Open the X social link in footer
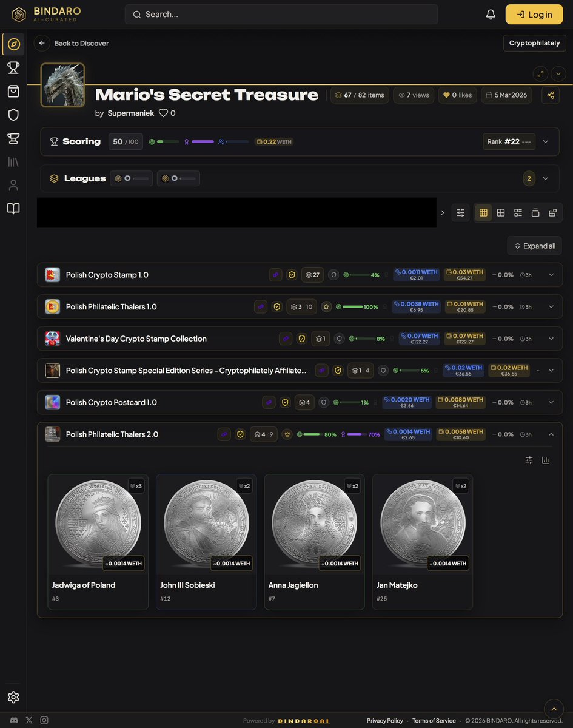The width and height of the screenshot is (573, 728). [29, 720]
